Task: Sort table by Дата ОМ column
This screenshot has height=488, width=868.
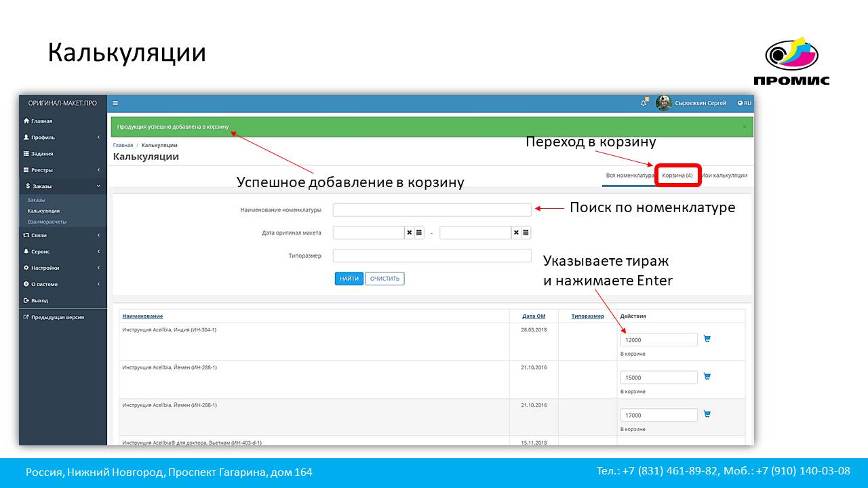Action: tap(534, 317)
